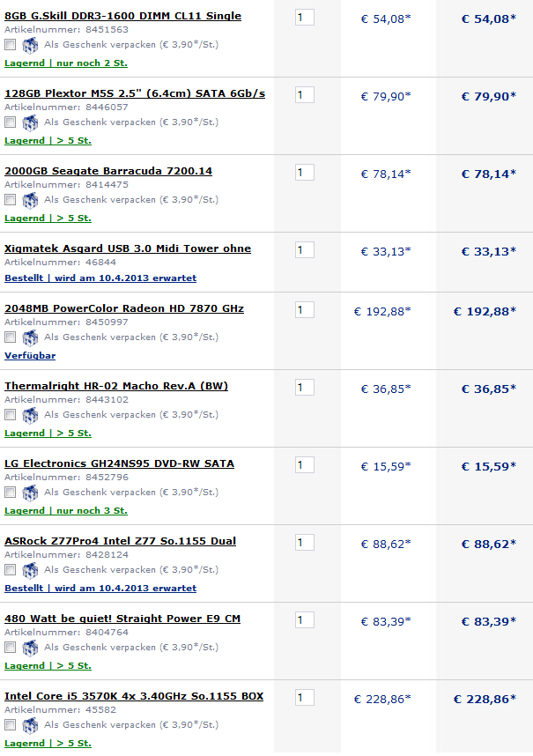Open 128GB Plextor M5S 2.5" product page
This screenshot has width=533, height=756.
135,93
